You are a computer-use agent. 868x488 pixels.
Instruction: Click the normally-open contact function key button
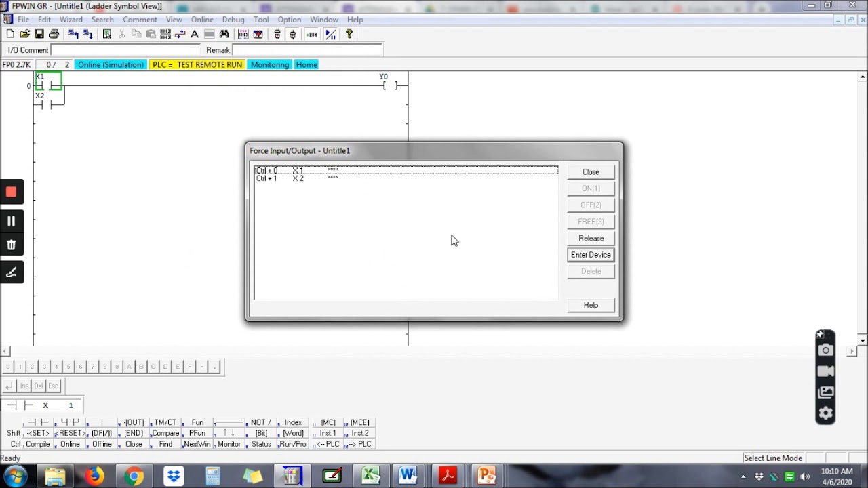pos(38,422)
